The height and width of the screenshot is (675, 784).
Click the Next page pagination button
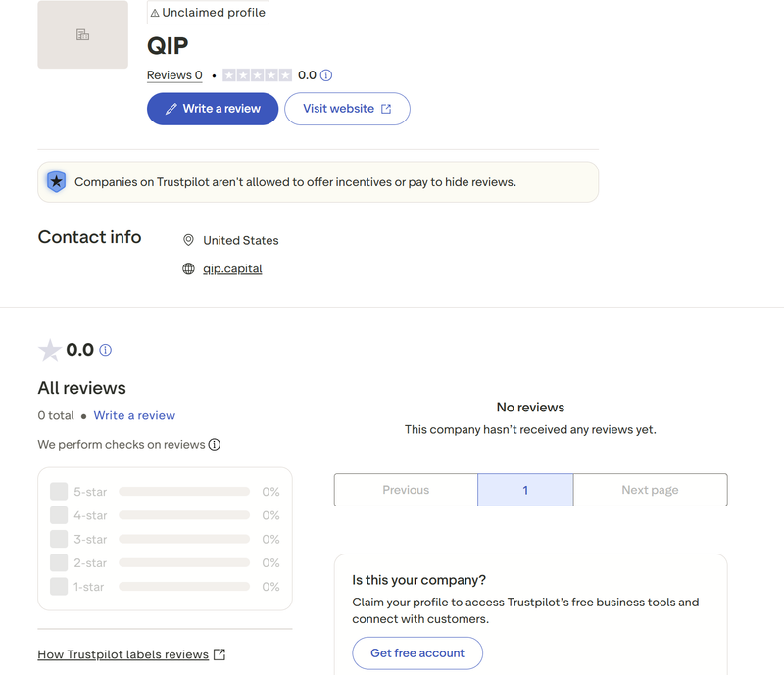[x=650, y=490]
